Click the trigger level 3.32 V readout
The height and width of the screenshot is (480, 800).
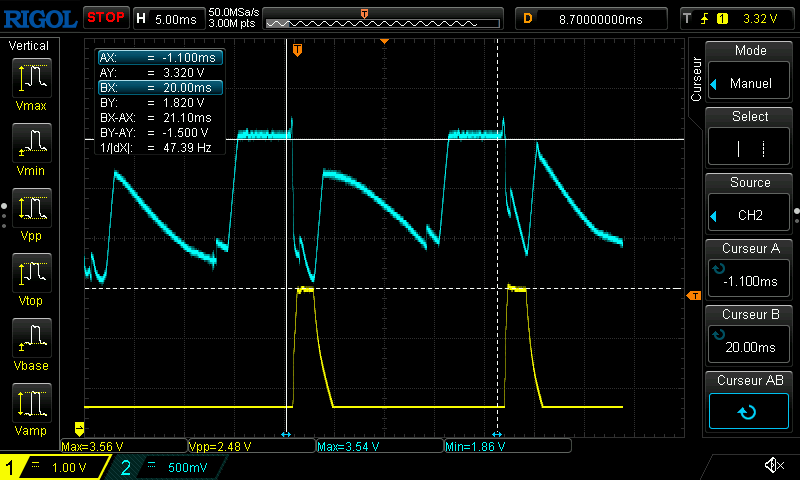tap(760, 19)
